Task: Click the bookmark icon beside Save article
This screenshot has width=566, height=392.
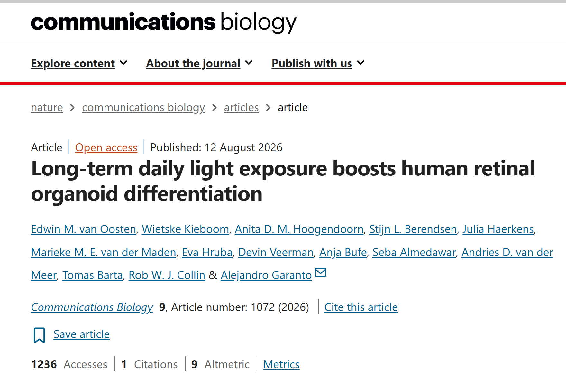Action: [39, 335]
